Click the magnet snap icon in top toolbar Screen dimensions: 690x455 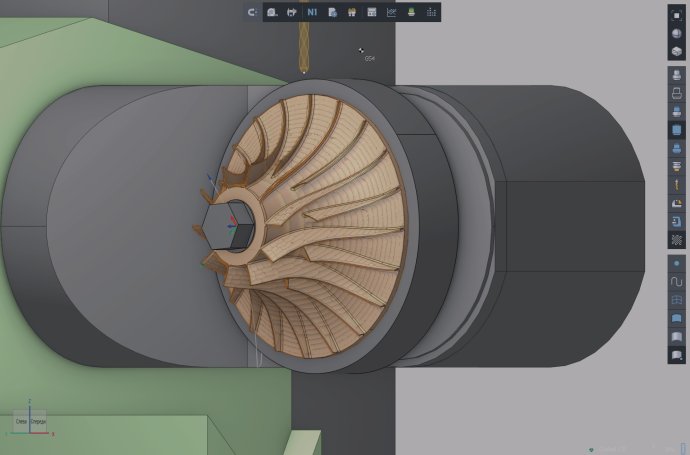point(253,12)
